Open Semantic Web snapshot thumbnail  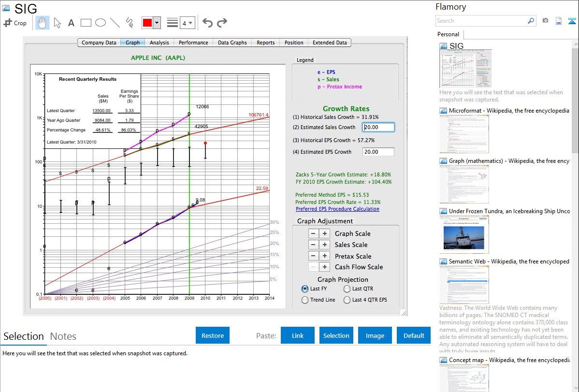click(x=464, y=285)
